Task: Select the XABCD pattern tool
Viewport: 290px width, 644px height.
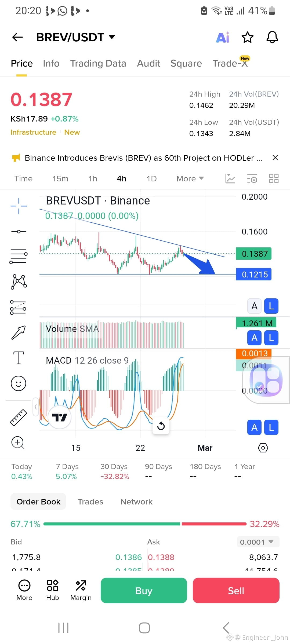Action: click(19, 282)
